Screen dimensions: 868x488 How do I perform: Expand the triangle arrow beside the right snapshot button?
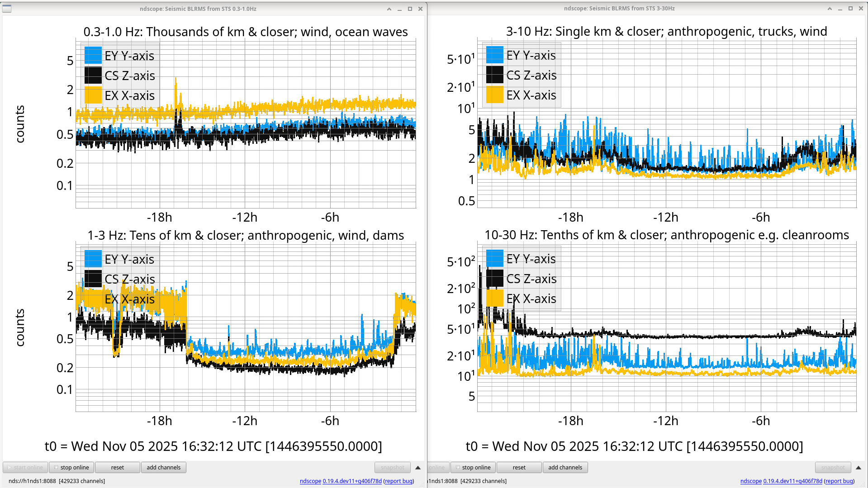click(x=858, y=468)
